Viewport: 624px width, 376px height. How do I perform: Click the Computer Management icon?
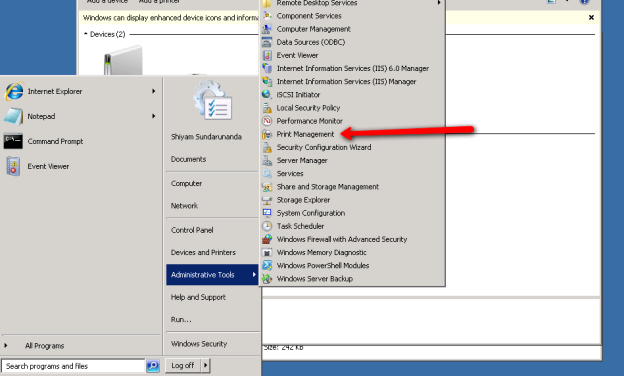coord(267,29)
